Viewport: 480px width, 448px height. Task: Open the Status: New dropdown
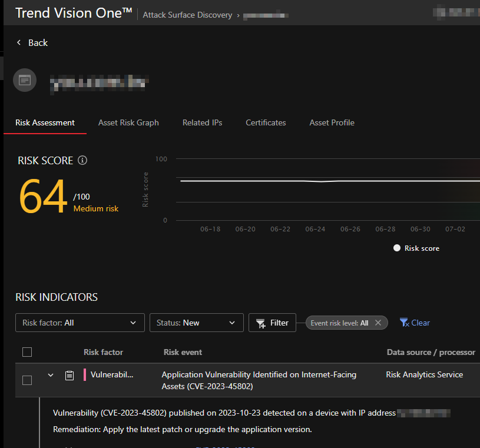(x=197, y=323)
